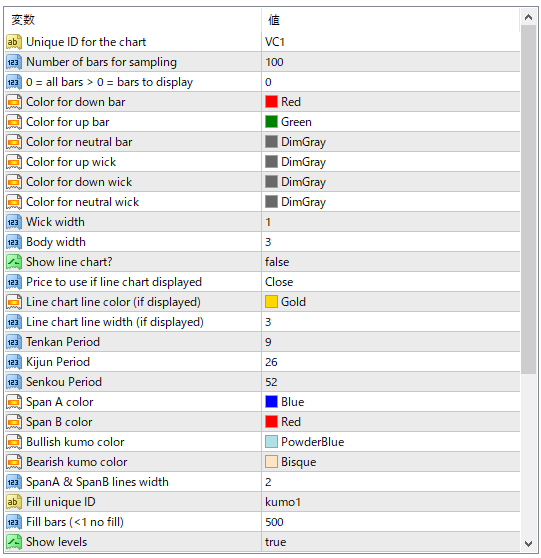Open the PowderBlue dropdown for bullish kumo
Screen dimensions: 541x558
[391, 442]
